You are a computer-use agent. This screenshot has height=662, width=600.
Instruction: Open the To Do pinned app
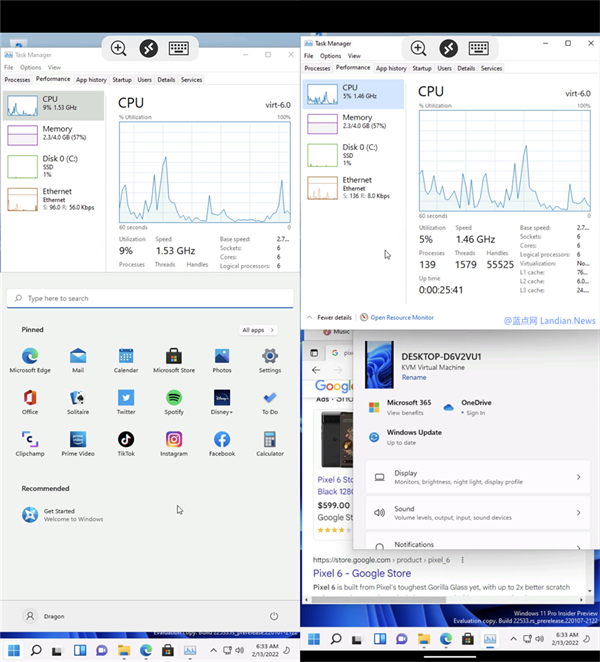(x=270, y=402)
